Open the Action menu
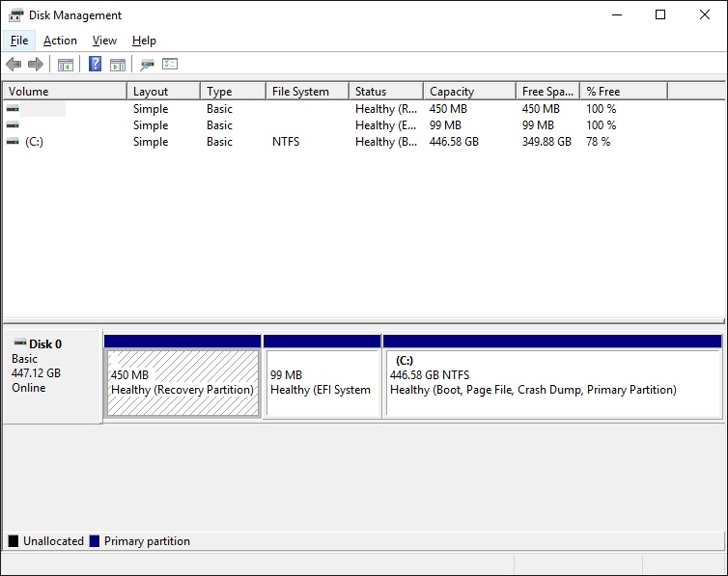The width and height of the screenshot is (728, 576). tap(60, 41)
